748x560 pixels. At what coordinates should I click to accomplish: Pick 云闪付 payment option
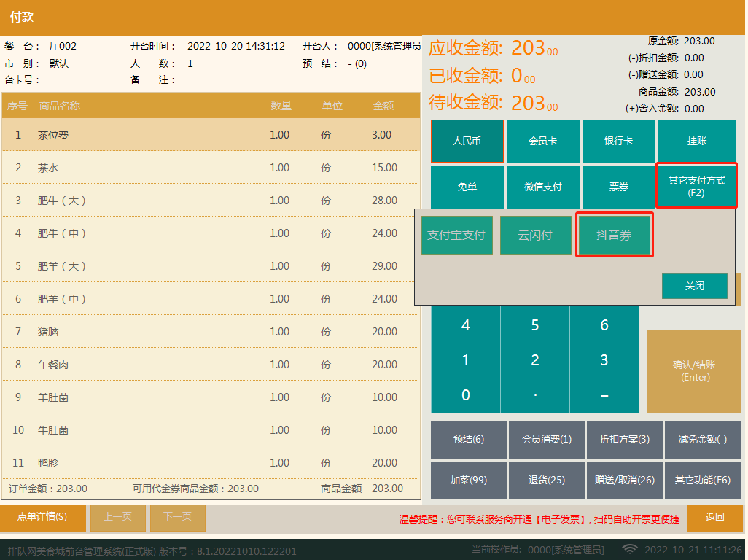535,236
